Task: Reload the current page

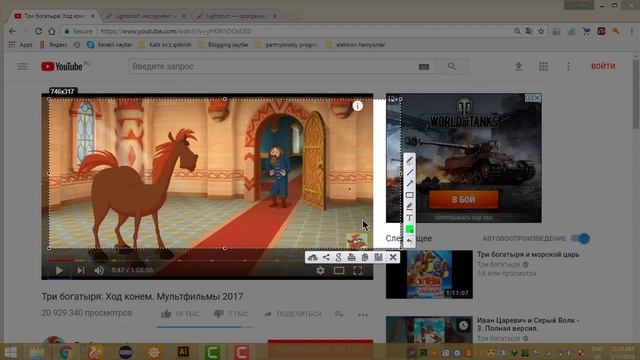Action: (x=38, y=31)
